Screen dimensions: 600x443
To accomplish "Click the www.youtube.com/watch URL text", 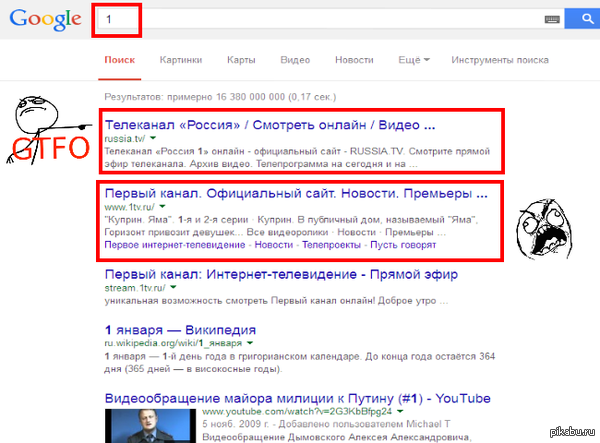I will [x=297, y=412].
